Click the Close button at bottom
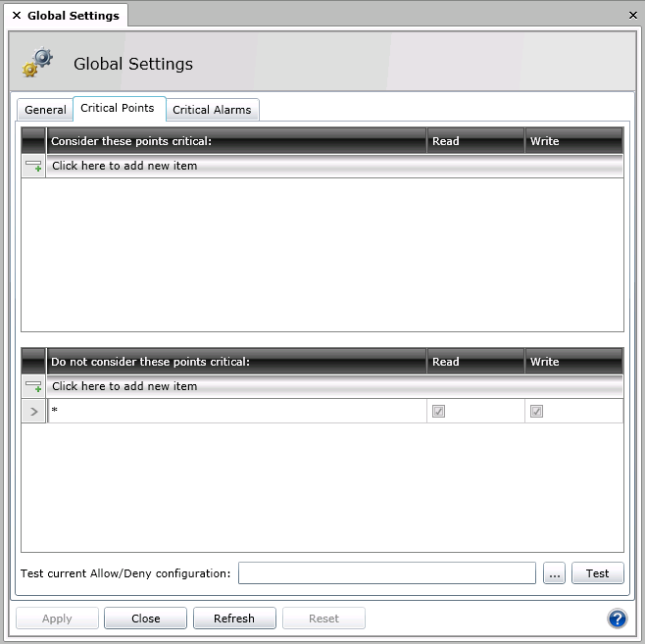 [145, 619]
